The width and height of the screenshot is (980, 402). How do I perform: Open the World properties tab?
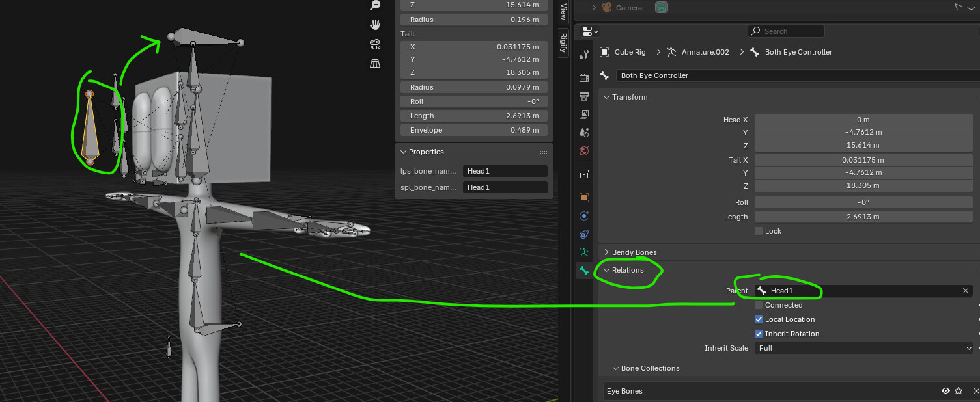pyautogui.click(x=584, y=152)
